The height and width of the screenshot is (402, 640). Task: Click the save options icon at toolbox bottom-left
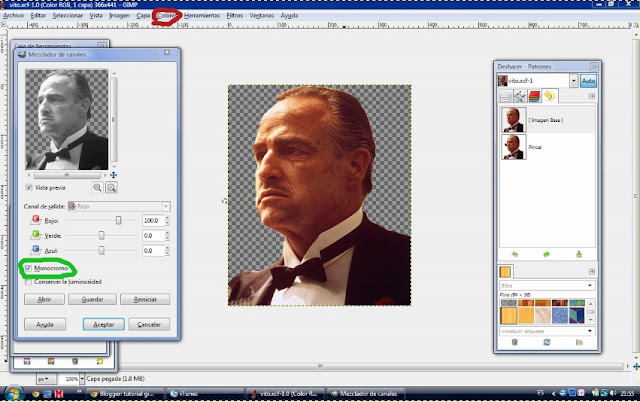point(27,361)
